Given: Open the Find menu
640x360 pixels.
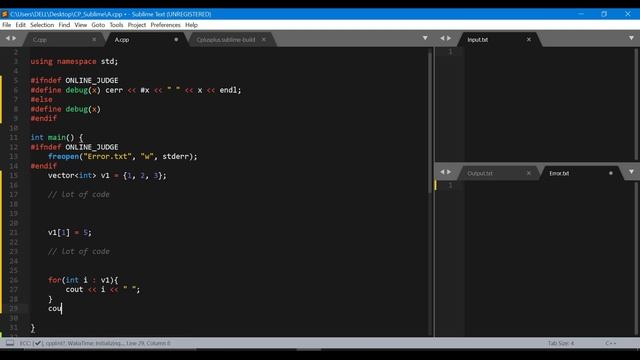Looking at the screenshot, I should (x=64, y=25).
